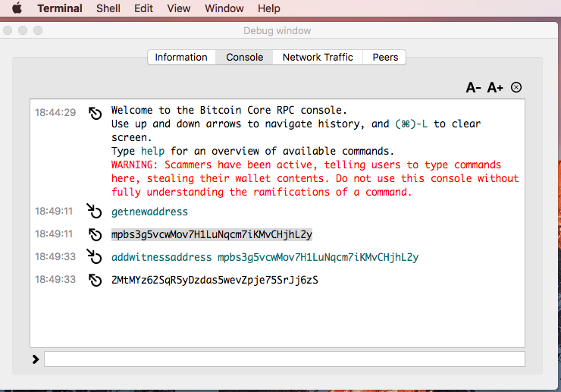Open the Terminal application menu
The image size is (561, 392).
tap(60, 8)
